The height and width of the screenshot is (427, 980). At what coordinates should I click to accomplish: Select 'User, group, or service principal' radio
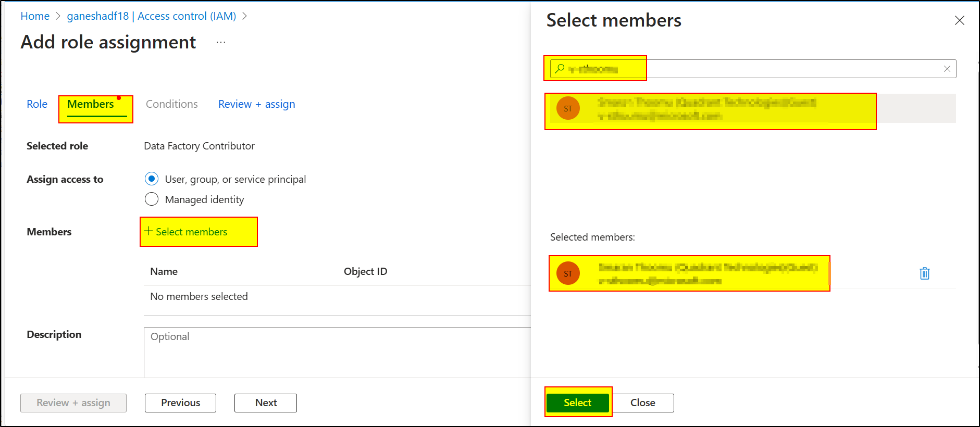click(x=152, y=179)
